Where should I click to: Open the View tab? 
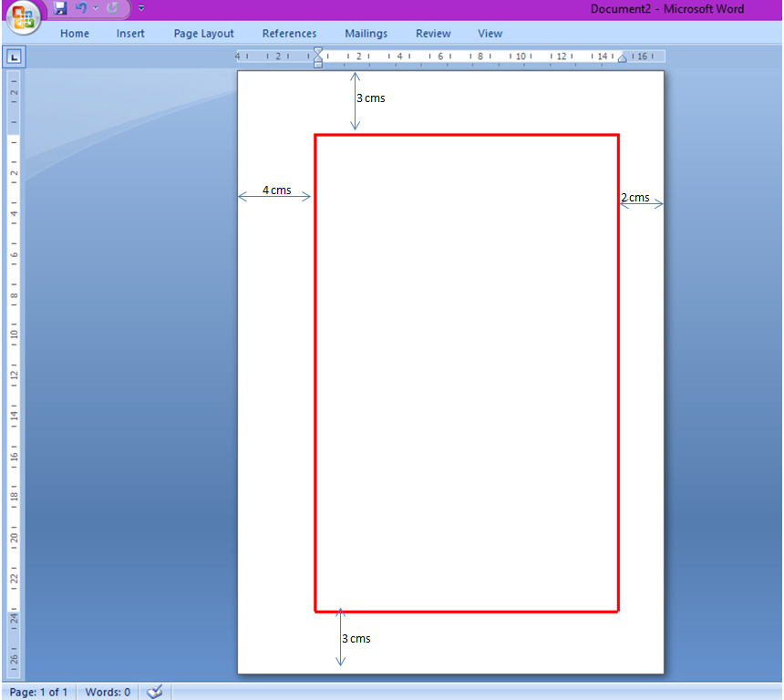[490, 33]
